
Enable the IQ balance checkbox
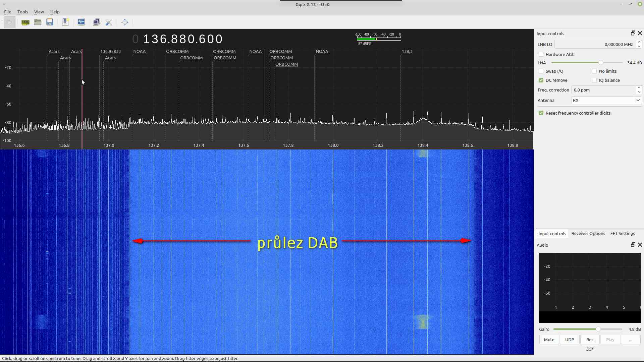[x=594, y=80]
